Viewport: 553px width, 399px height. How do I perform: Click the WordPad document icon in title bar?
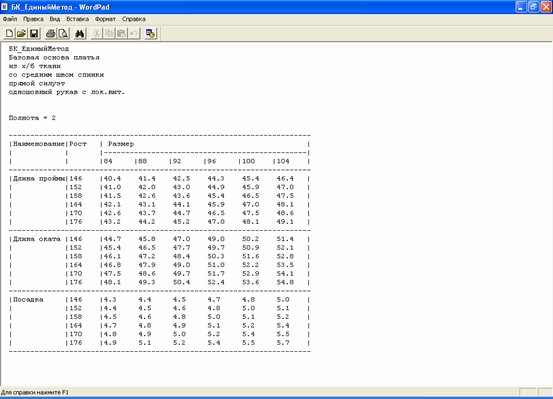pyautogui.click(x=5, y=7)
